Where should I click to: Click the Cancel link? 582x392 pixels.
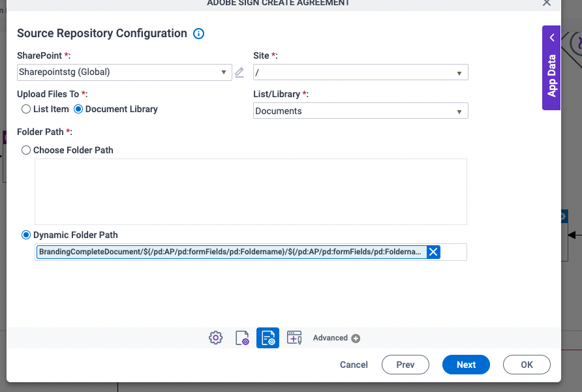pos(354,365)
